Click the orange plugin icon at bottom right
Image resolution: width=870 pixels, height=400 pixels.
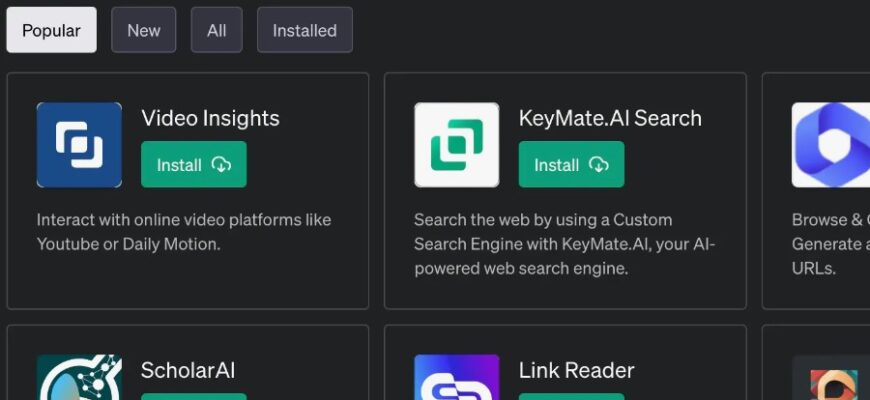pos(831,380)
